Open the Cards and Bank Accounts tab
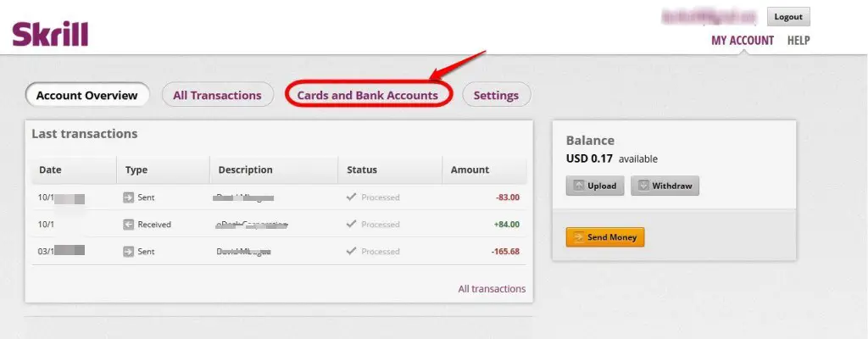868x339 pixels. coord(368,95)
